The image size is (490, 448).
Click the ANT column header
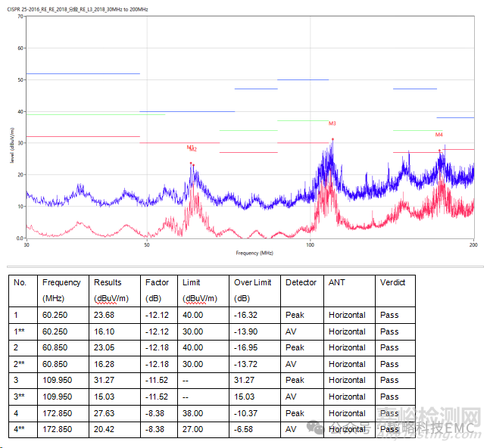[x=336, y=282]
